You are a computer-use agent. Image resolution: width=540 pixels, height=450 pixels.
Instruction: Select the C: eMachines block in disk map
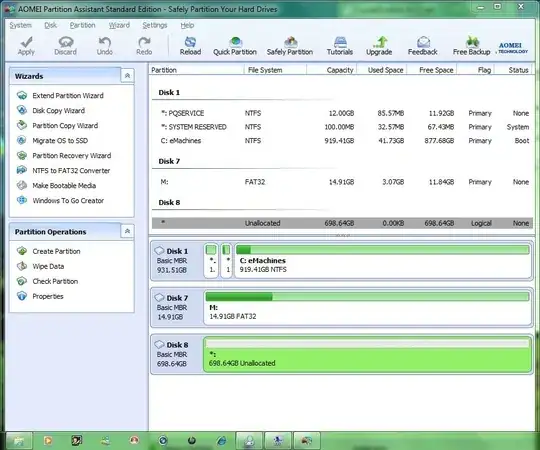[x=383, y=260]
